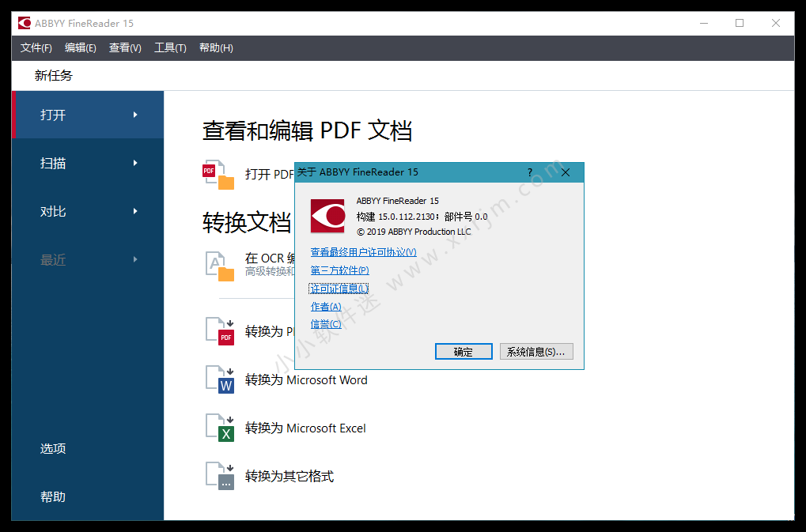Click the Convert to PDF icon

(x=220, y=331)
